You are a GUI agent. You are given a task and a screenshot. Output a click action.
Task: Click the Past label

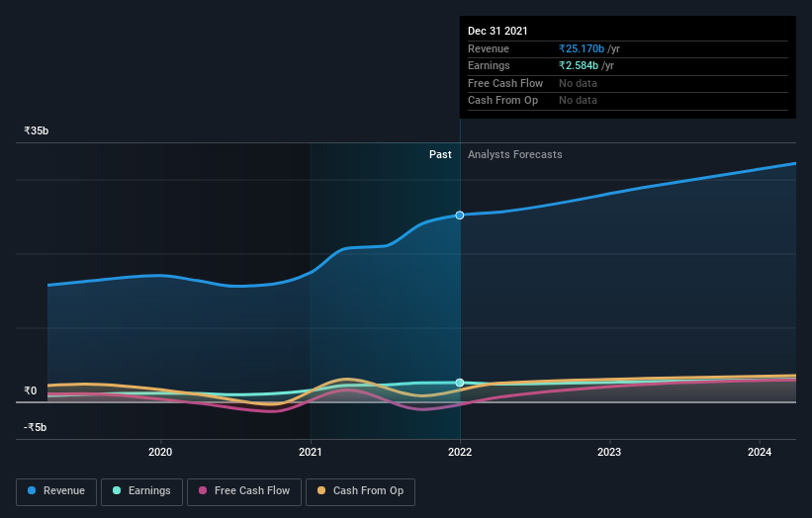(x=440, y=154)
